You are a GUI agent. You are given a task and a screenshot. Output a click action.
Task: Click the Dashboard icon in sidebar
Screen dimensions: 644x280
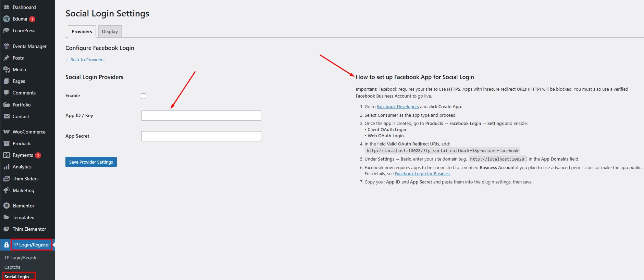tap(7, 7)
